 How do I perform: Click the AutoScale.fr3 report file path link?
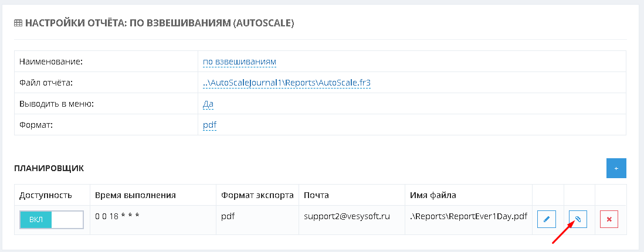tap(287, 83)
